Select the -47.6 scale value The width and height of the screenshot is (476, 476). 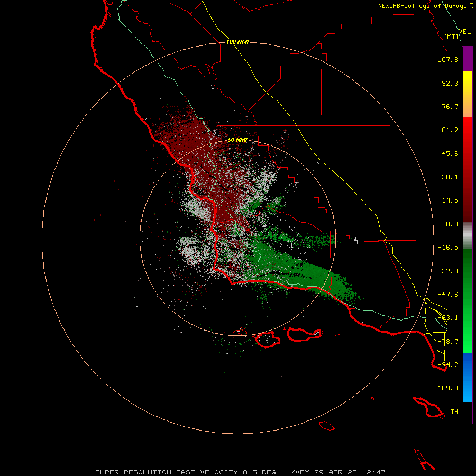[x=448, y=295]
